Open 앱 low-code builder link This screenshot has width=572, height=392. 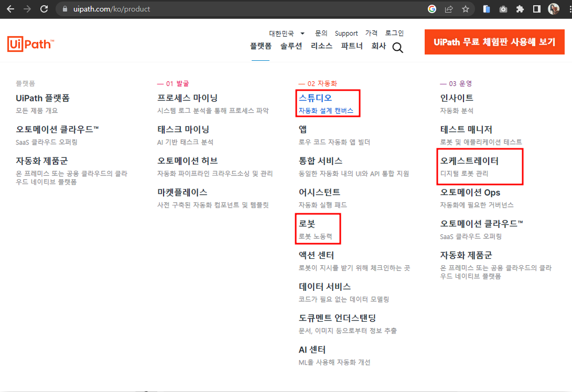click(303, 129)
